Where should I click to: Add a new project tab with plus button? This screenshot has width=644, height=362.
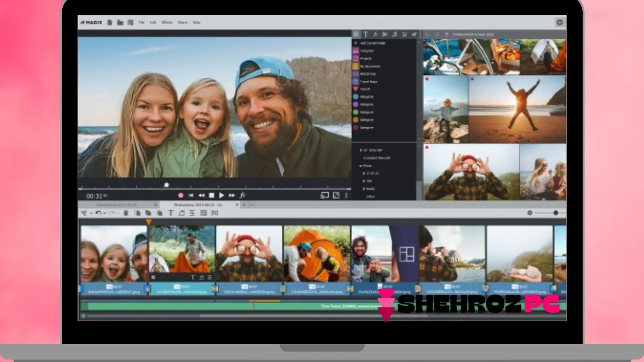(x=244, y=205)
